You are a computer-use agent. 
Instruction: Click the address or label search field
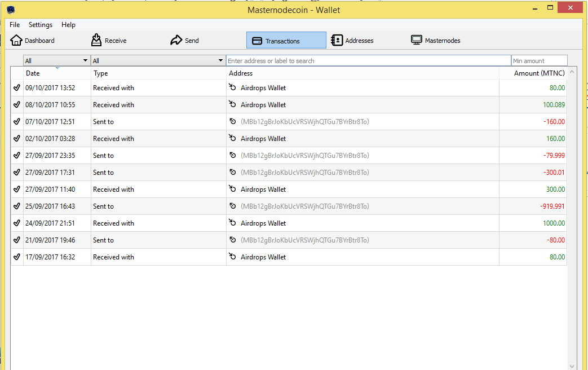click(x=368, y=60)
